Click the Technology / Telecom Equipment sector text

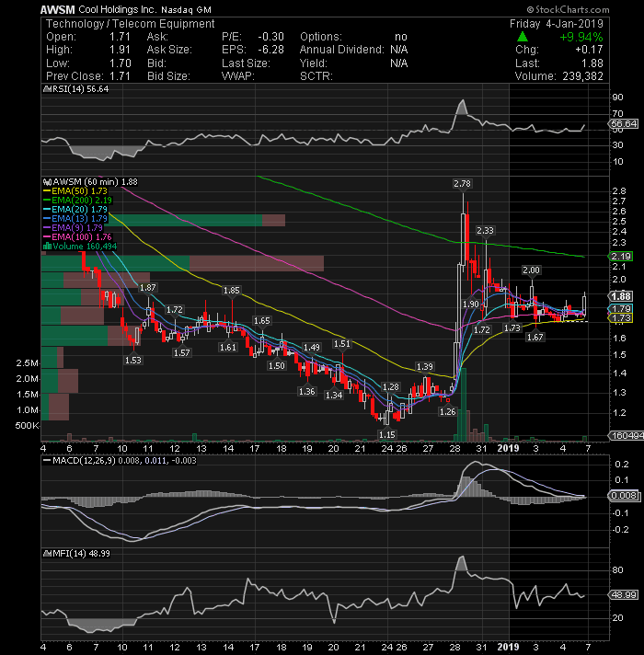coord(130,24)
